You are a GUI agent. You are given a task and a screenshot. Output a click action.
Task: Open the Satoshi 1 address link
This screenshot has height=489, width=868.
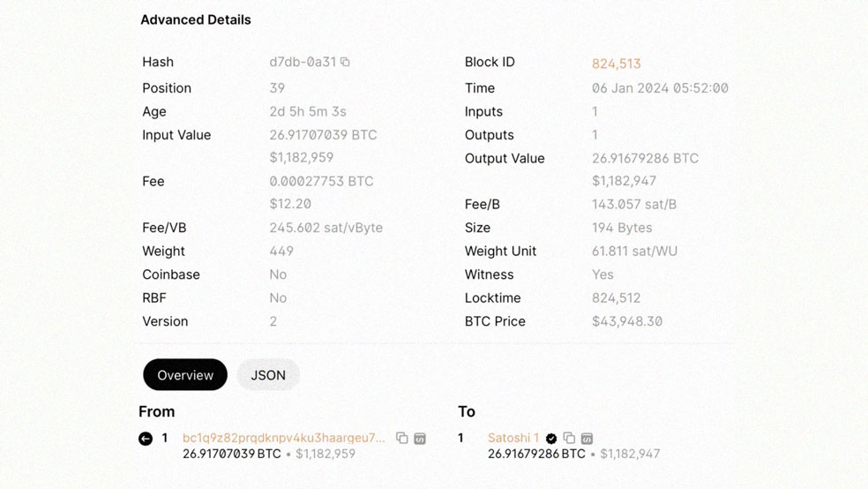pyautogui.click(x=513, y=438)
